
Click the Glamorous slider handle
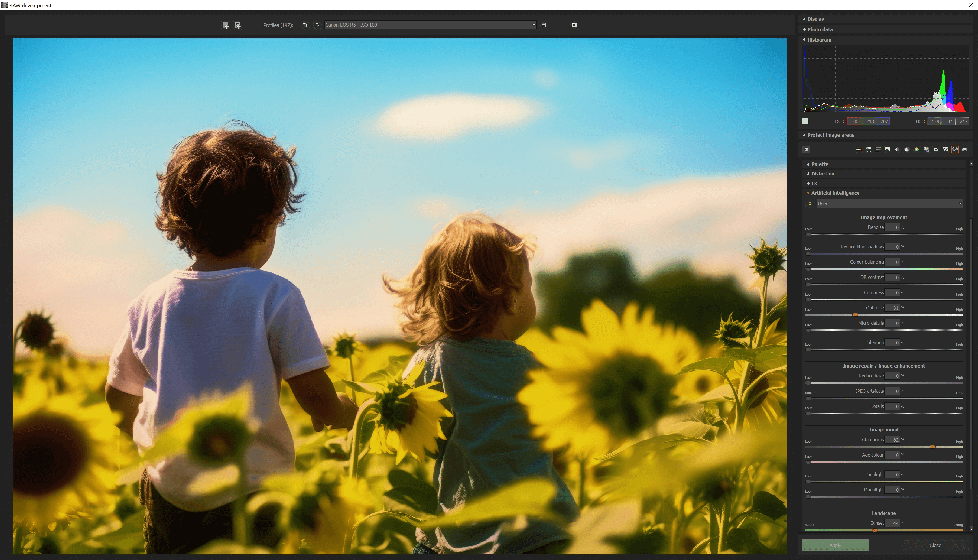click(x=932, y=447)
